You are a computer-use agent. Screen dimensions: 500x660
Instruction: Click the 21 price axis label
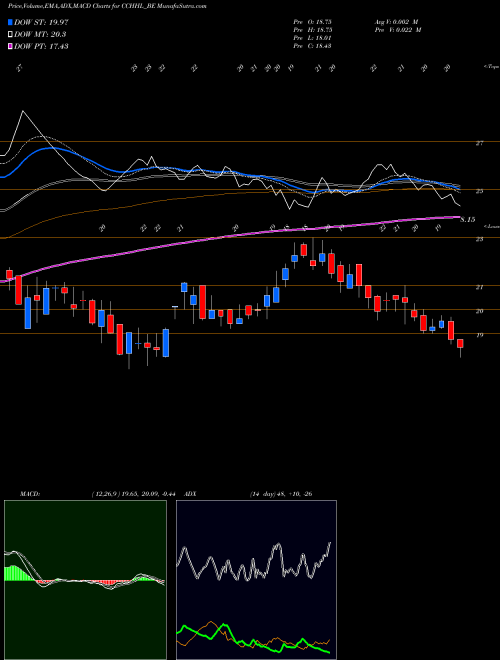click(x=479, y=287)
